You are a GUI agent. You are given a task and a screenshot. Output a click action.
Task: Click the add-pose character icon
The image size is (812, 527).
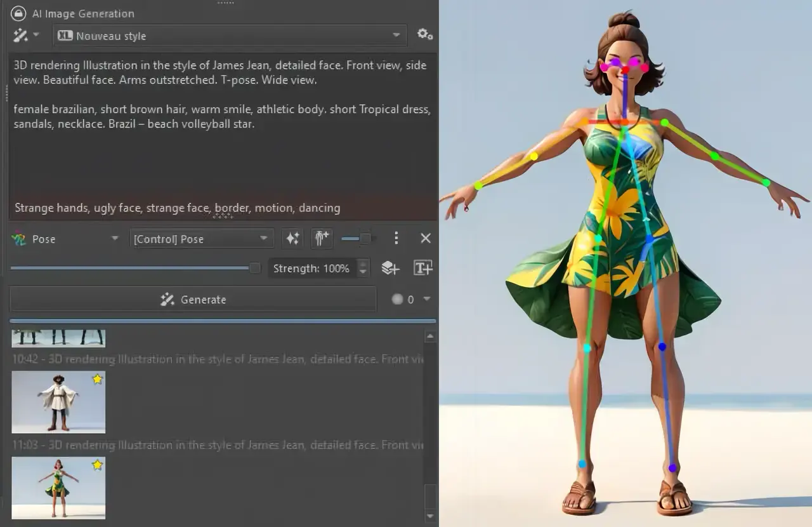[x=321, y=238]
